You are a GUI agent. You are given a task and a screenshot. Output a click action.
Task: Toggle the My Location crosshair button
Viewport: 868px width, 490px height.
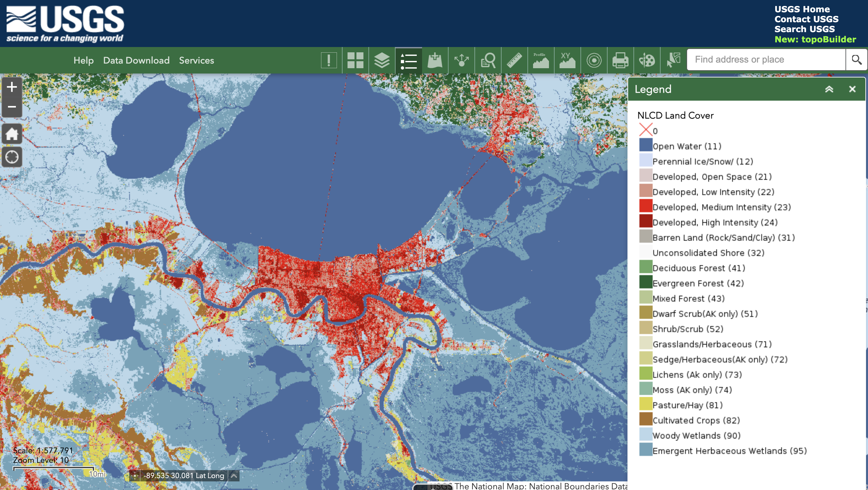pos(12,157)
